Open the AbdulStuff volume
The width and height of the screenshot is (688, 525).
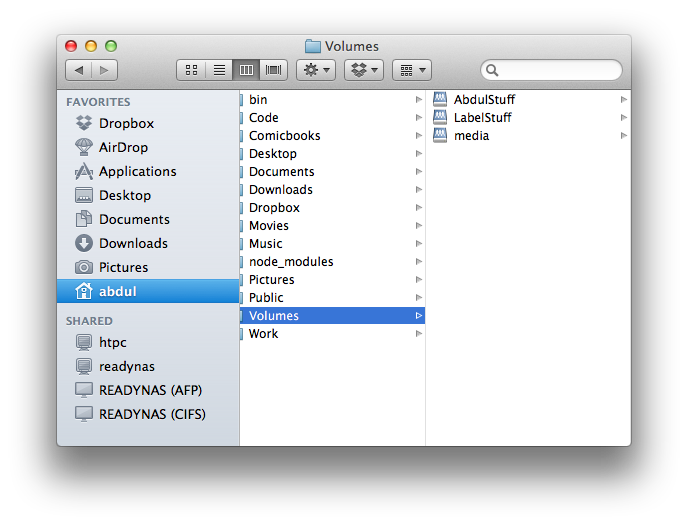(484, 100)
